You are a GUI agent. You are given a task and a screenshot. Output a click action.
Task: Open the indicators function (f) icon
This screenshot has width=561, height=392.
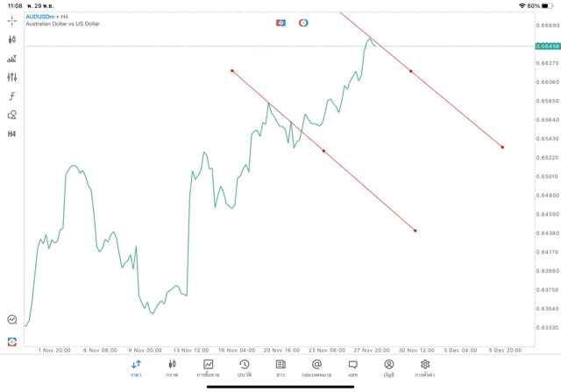[12, 96]
